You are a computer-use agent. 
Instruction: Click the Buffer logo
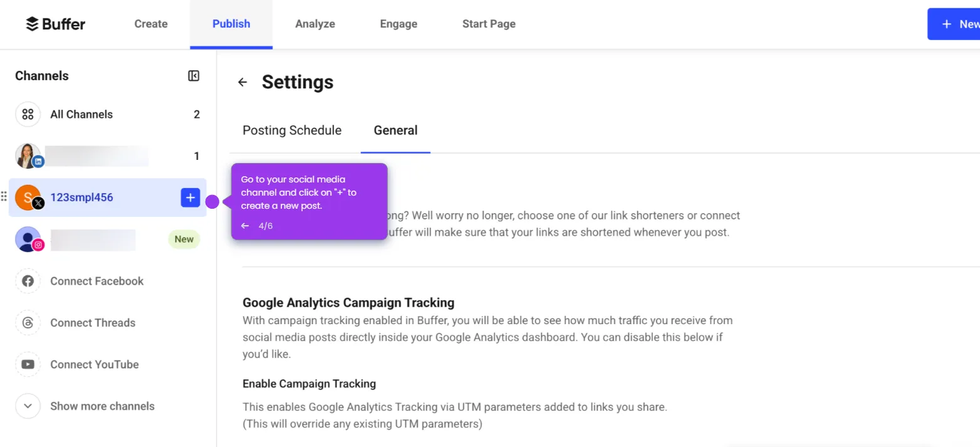point(55,24)
